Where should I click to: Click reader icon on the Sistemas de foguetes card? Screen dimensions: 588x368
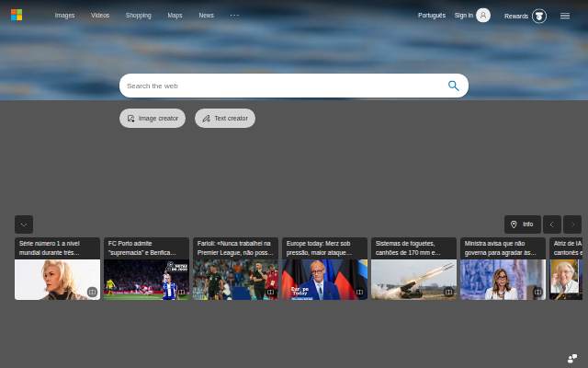(448, 292)
